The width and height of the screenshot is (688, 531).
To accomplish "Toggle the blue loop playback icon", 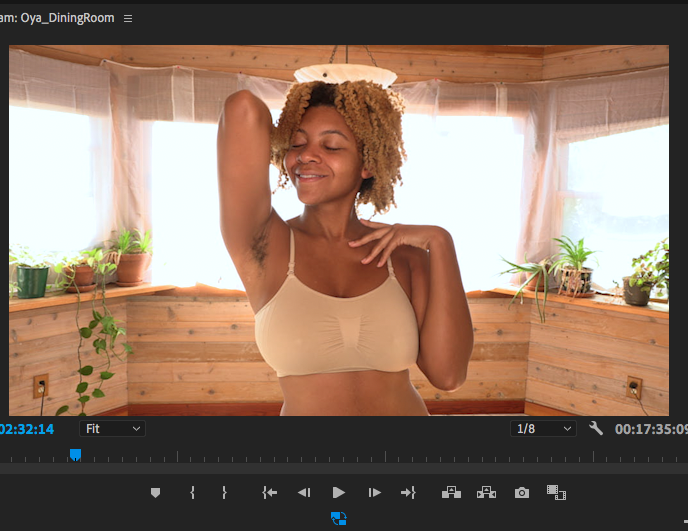I will point(338,518).
